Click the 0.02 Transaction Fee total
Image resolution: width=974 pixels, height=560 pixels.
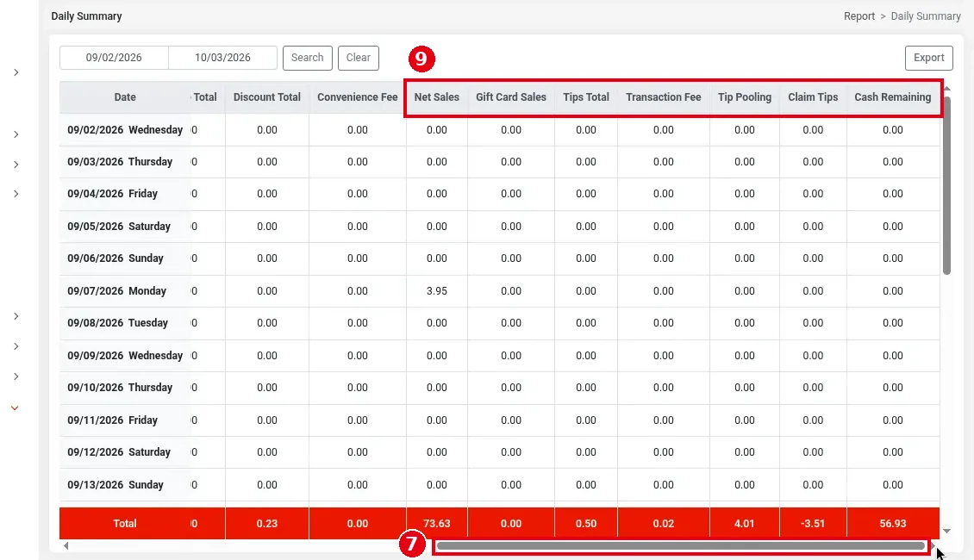click(664, 523)
